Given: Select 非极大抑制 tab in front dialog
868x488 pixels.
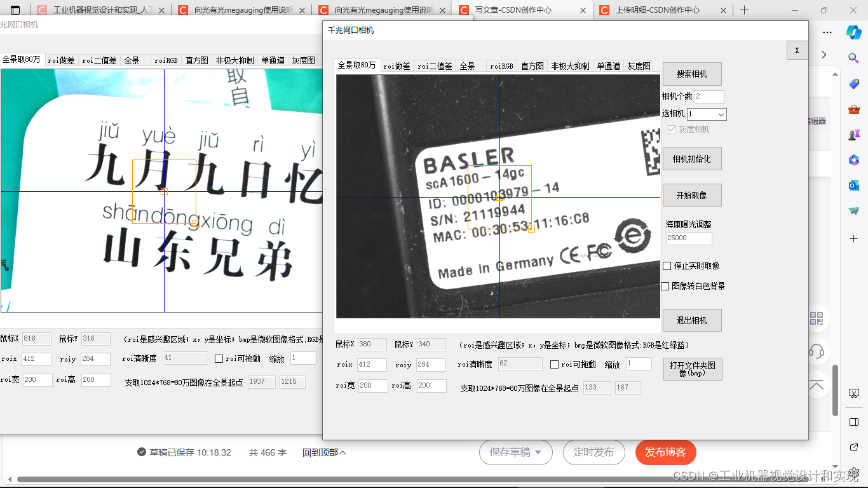Looking at the screenshot, I should click(570, 66).
